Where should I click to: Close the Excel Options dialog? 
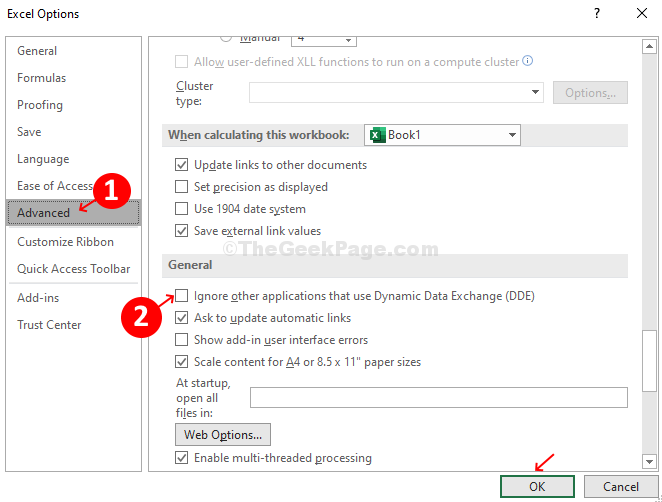coord(642,14)
